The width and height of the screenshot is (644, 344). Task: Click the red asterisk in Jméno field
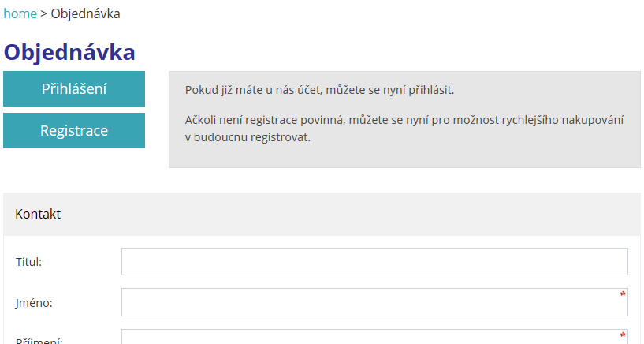(x=623, y=294)
